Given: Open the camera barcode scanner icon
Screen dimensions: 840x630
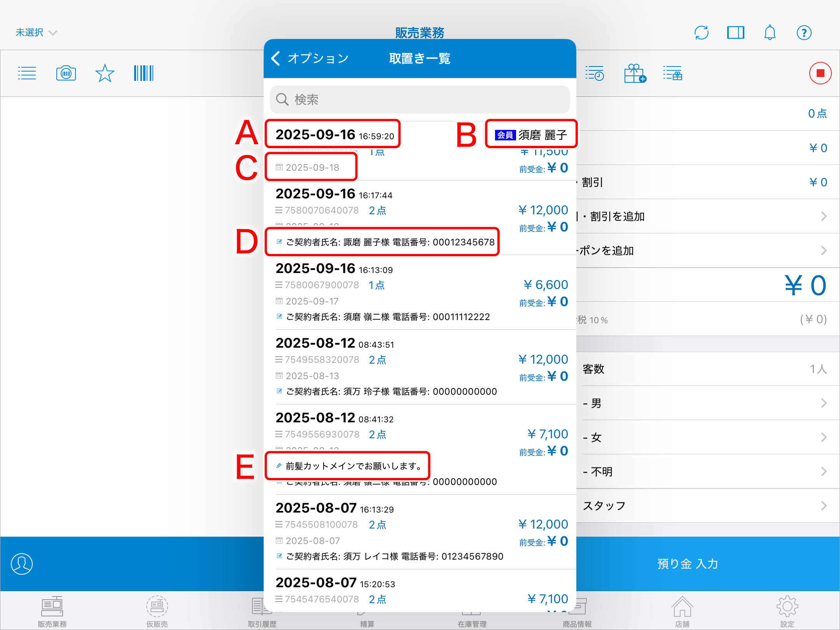Looking at the screenshot, I should click(66, 73).
